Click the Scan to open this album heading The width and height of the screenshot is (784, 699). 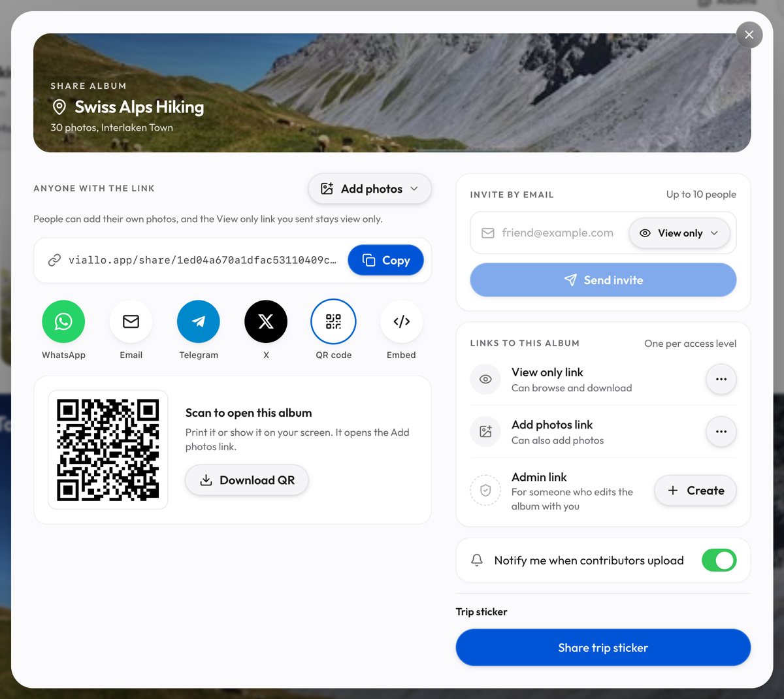[248, 413]
